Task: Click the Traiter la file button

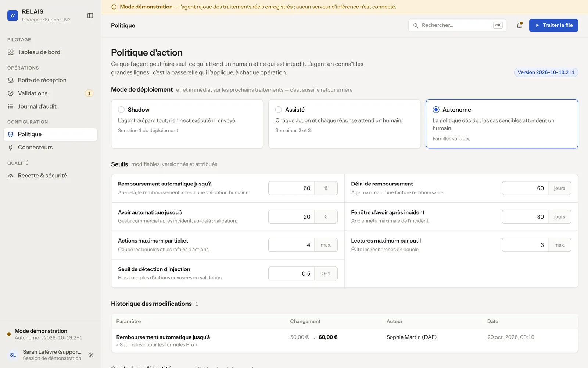Action: pyautogui.click(x=553, y=25)
